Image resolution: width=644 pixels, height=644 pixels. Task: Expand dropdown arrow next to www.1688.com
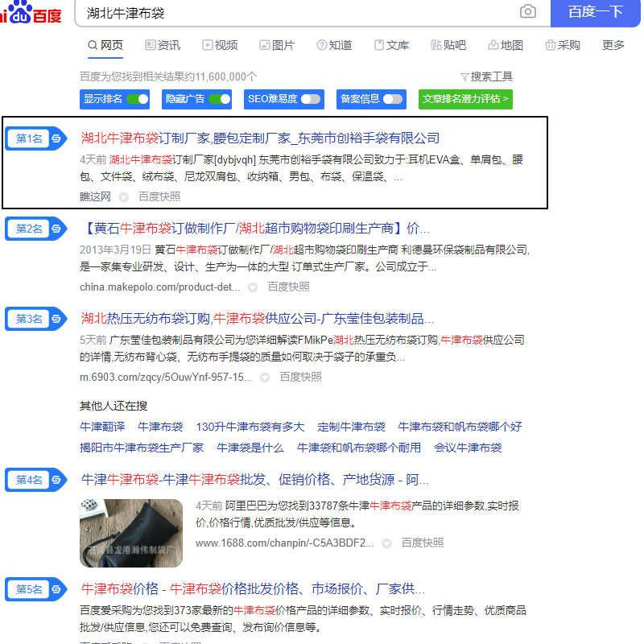click(387, 543)
